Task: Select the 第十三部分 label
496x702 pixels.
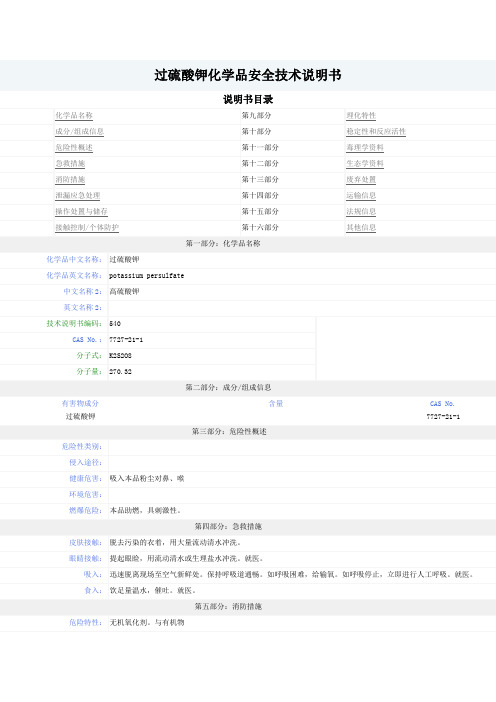Action: tap(260, 180)
